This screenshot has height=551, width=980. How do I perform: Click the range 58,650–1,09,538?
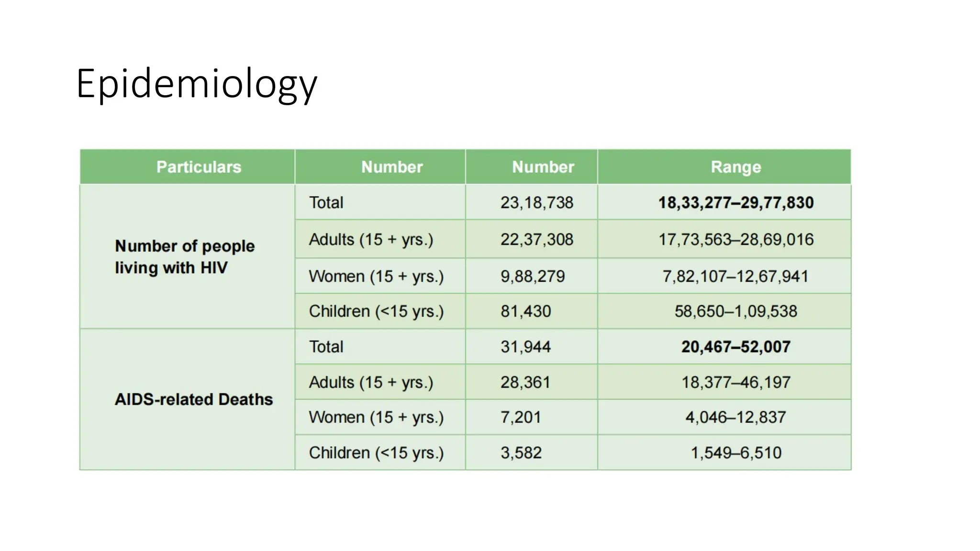tap(736, 311)
